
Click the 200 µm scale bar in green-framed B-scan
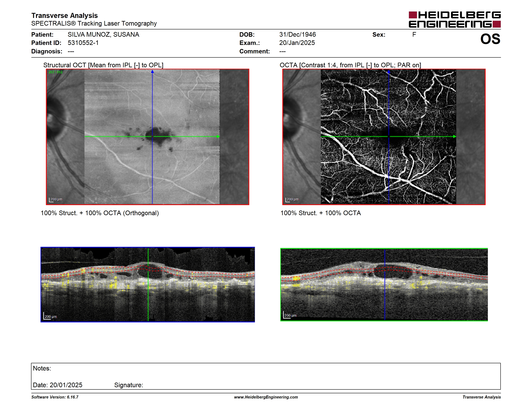point(290,315)
